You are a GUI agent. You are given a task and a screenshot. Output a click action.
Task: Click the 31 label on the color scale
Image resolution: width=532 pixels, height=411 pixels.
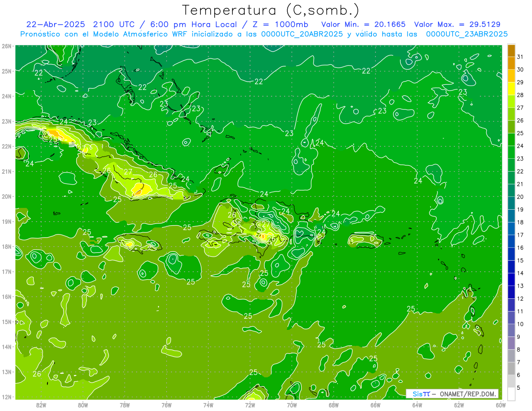[520, 57]
